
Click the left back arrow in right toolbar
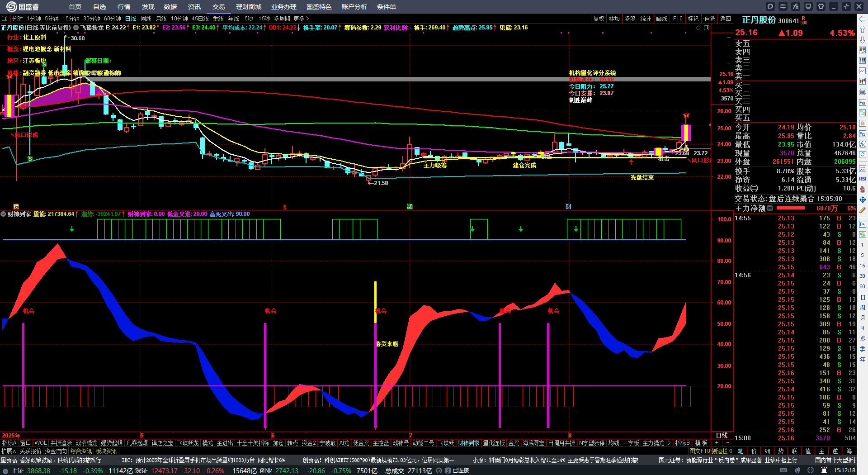(863, 19)
